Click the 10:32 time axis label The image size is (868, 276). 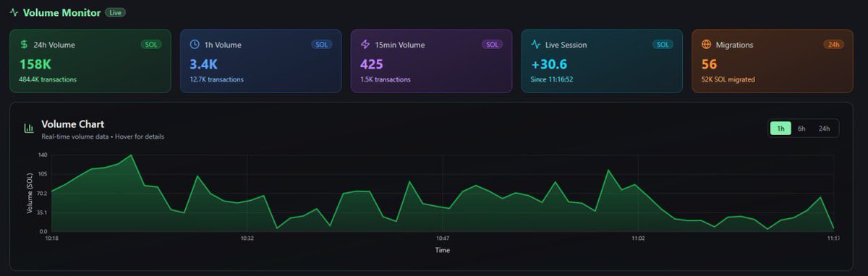pos(247,238)
